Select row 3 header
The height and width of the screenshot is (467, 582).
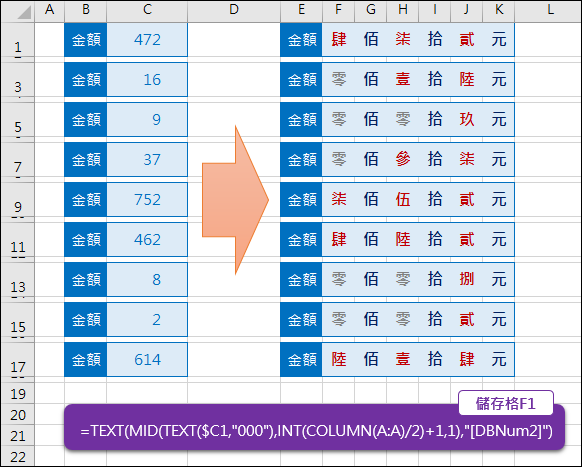pyautogui.click(x=18, y=79)
